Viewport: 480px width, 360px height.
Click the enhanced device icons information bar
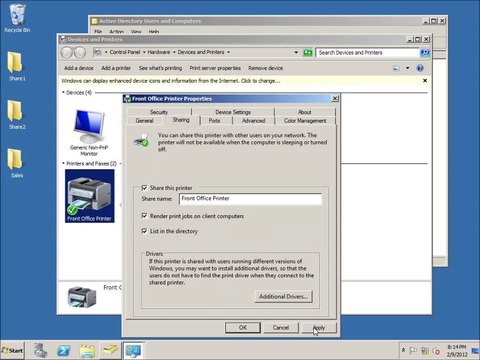171,81
